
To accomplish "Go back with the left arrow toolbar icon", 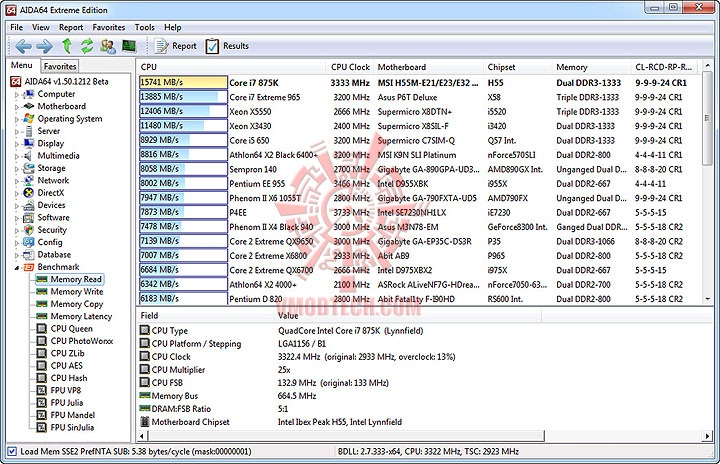I will pyautogui.click(x=23, y=46).
